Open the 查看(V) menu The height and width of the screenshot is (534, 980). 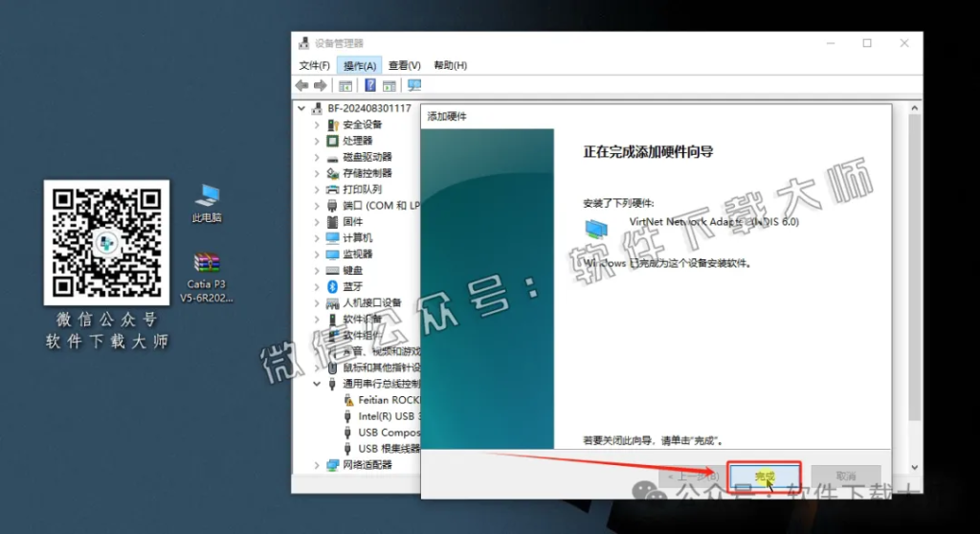[x=405, y=65]
